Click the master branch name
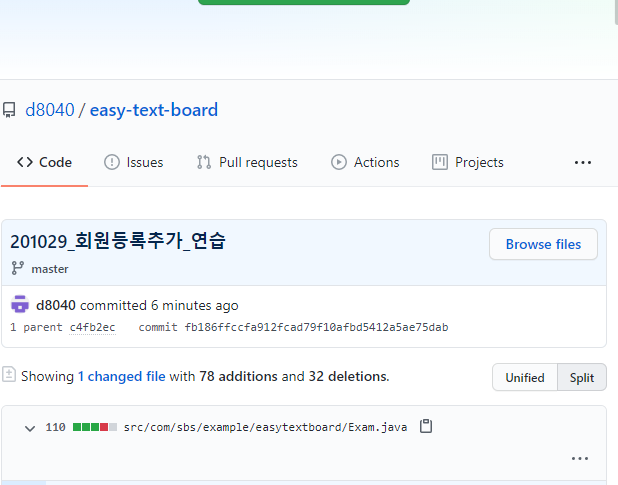 tap(50, 269)
